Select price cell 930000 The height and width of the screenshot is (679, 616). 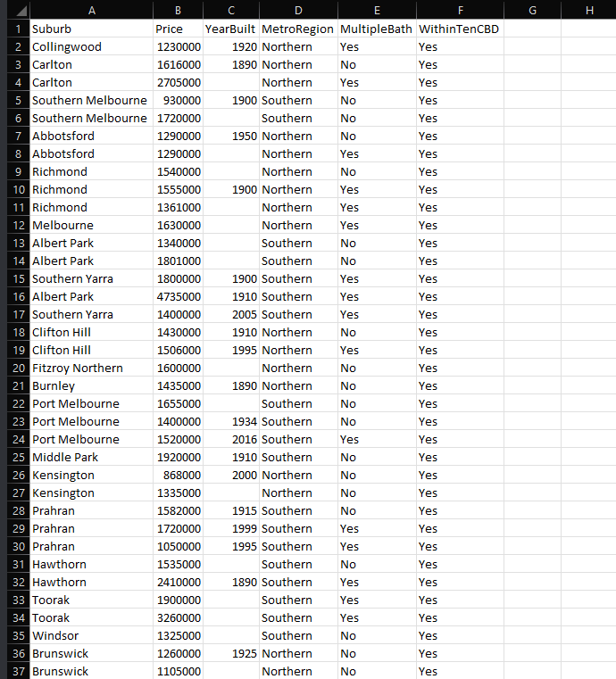[178, 100]
